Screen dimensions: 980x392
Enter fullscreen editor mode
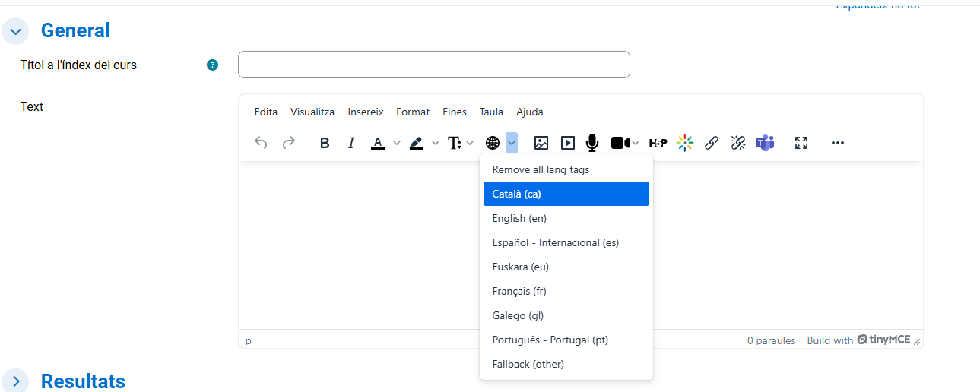tap(801, 143)
